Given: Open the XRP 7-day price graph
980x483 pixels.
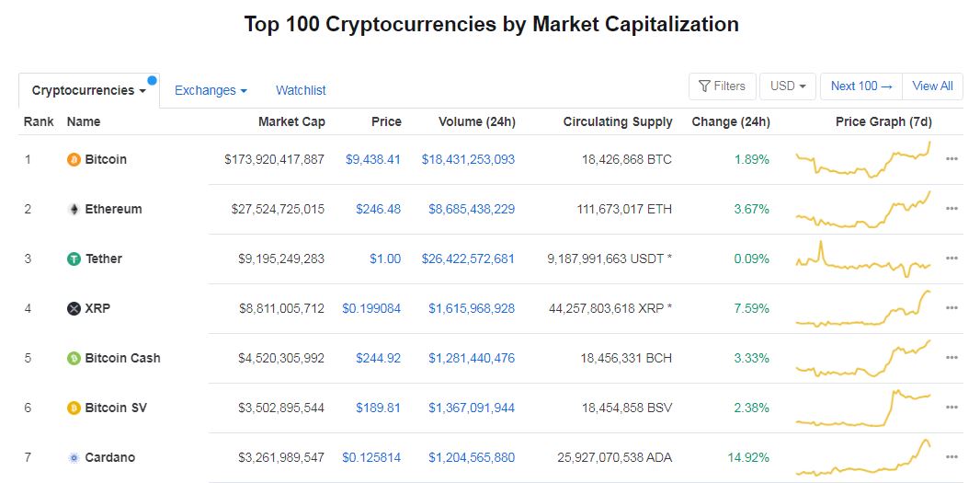Looking at the screenshot, I should pos(863,308).
